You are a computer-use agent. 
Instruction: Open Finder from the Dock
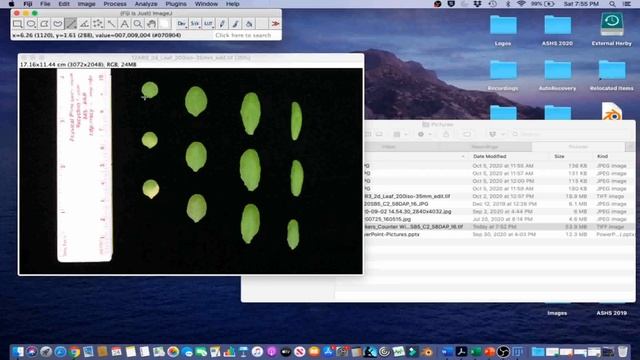point(18,351)
